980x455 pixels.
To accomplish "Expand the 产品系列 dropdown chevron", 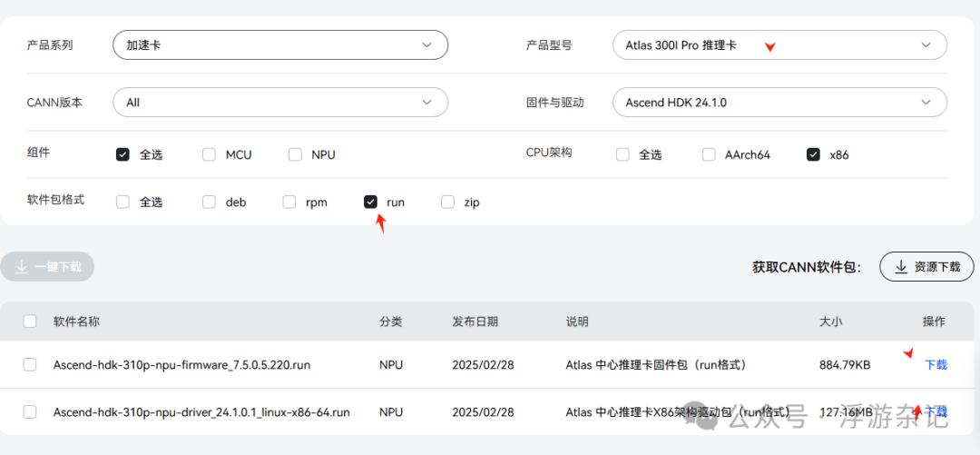I will pyautogui.click(x=427, y=45).
